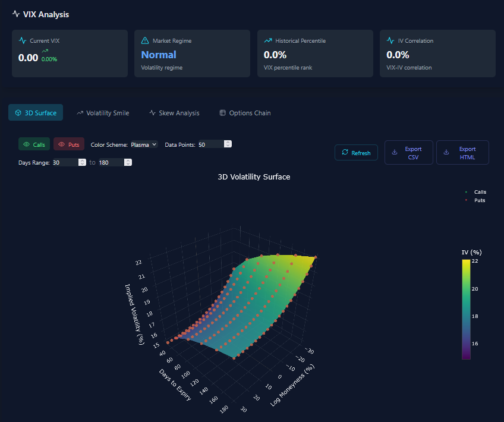Click the Volatility regime subtitle
The width and height of the screenshot is (504, 422).
162,68
